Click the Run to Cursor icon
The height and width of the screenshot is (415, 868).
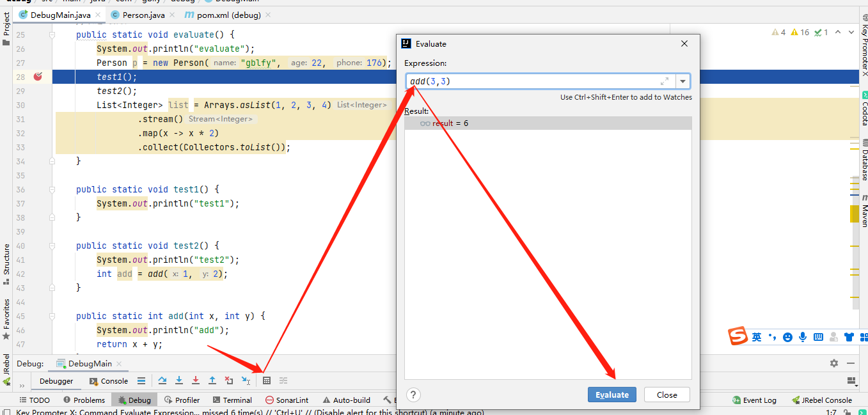(246, 380)
